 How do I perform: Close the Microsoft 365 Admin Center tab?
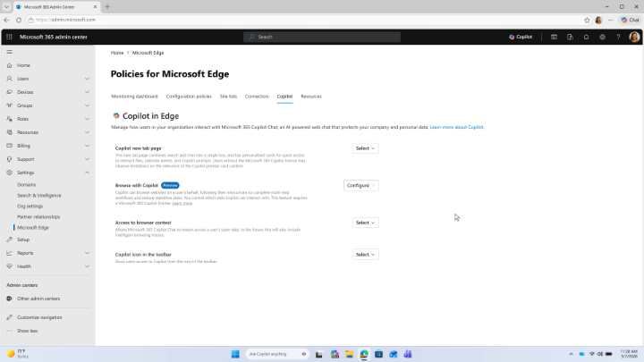click(x=96, y=7)
